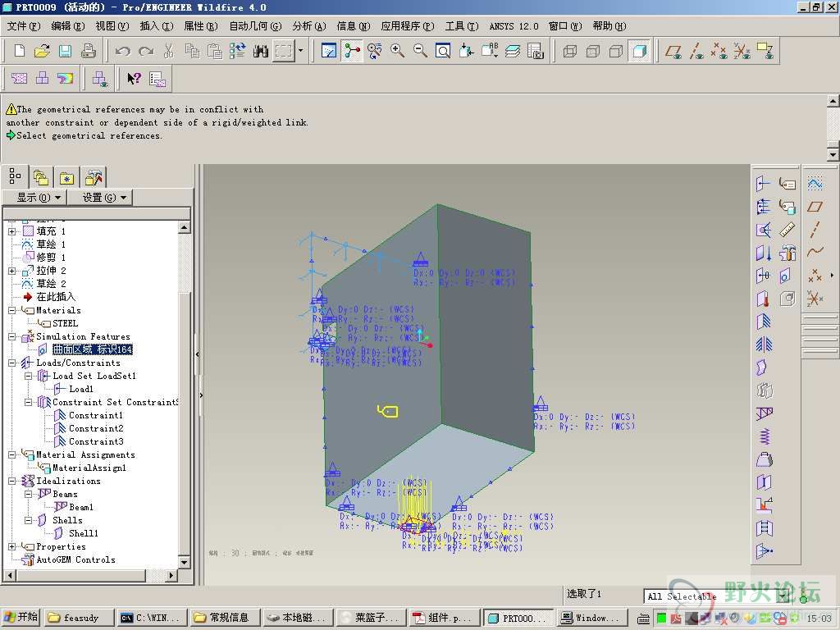The image size is (840, 630).
Task: Click the Zoom In magnifier icon
Action: (x=398, y=51)
